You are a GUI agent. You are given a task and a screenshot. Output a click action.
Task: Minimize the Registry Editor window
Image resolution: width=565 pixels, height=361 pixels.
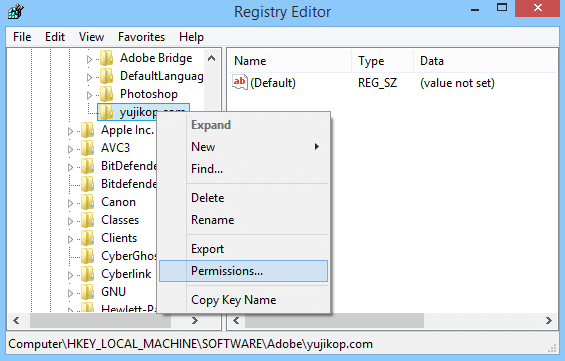(475, 9)
